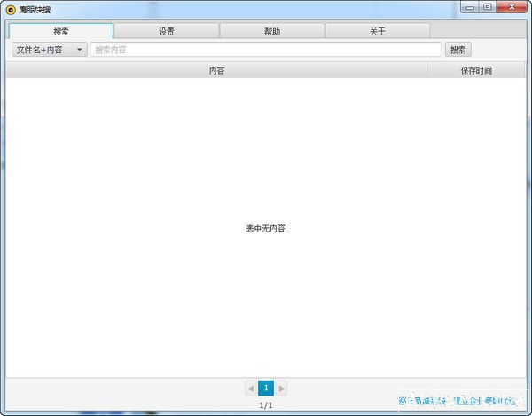Viewport: 532px width, 416px height.
Task: Open the 帮助 tab
Action: point(272,31)
